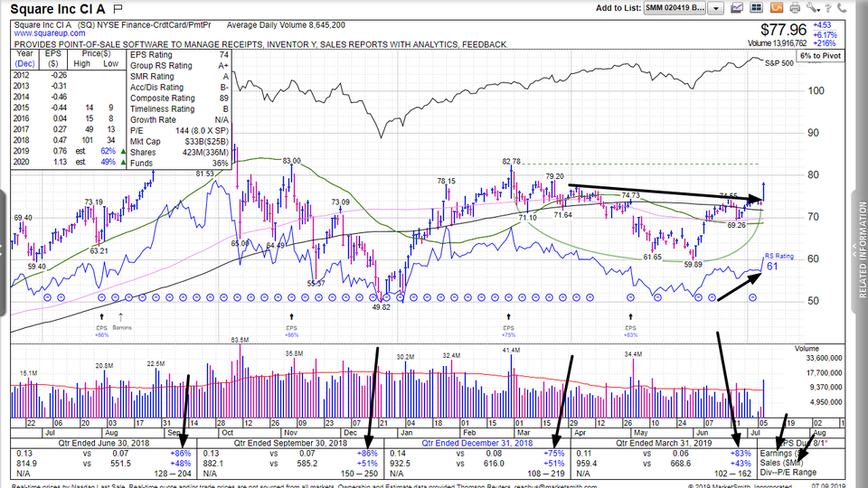Click the Div--P/E Range label
The image size is (868, 488).
click(x=788, y=473)
